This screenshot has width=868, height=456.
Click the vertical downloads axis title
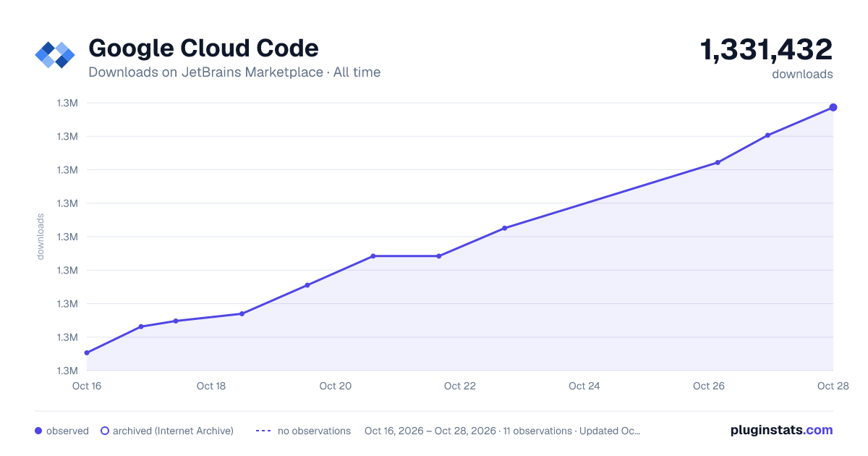pos(41,237)
